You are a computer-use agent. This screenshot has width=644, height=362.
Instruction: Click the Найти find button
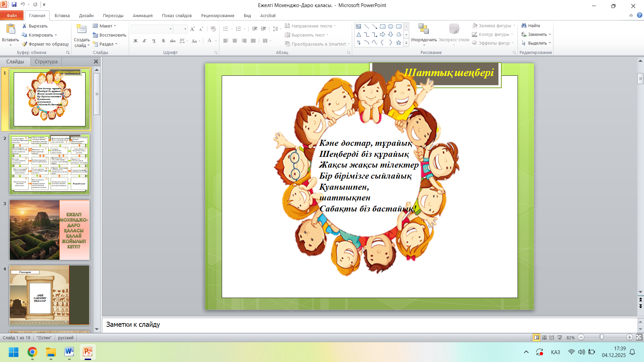pyautogui.click(x=531, y=25)
